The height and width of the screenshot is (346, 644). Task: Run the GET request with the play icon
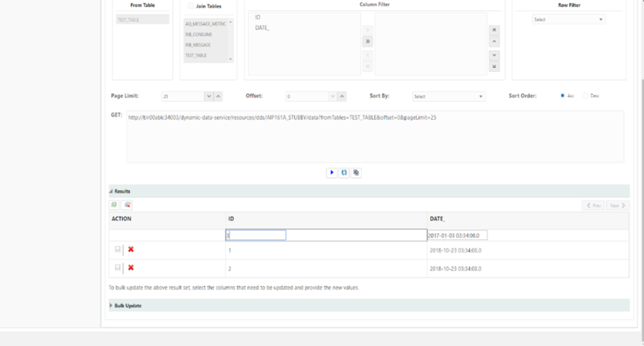331,172
